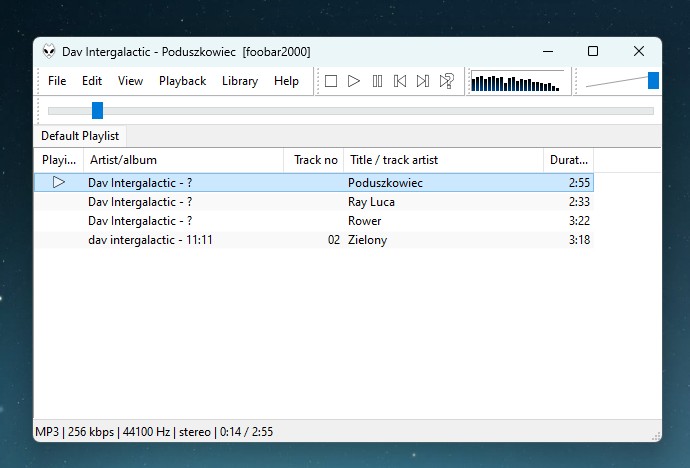The height and width of the screenshot is (468, 690).
Task: Click the 2:33 duration value
Action: [x=579, y=202]
